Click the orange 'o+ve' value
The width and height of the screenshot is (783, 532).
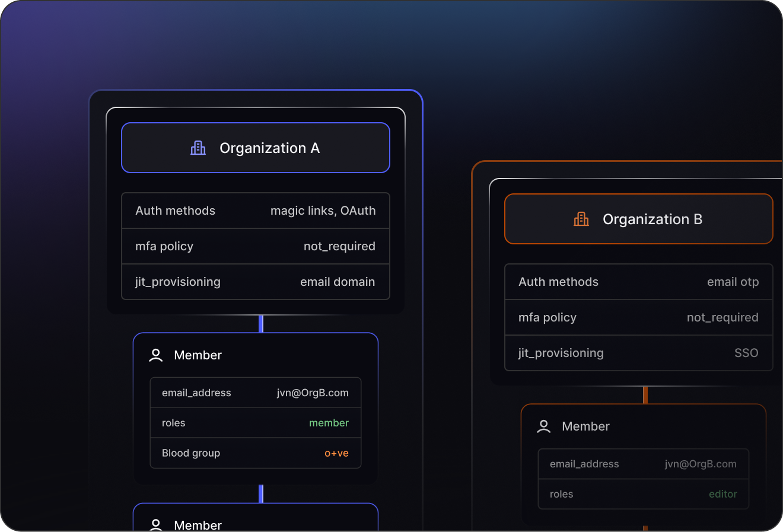[x=336, y=453]
